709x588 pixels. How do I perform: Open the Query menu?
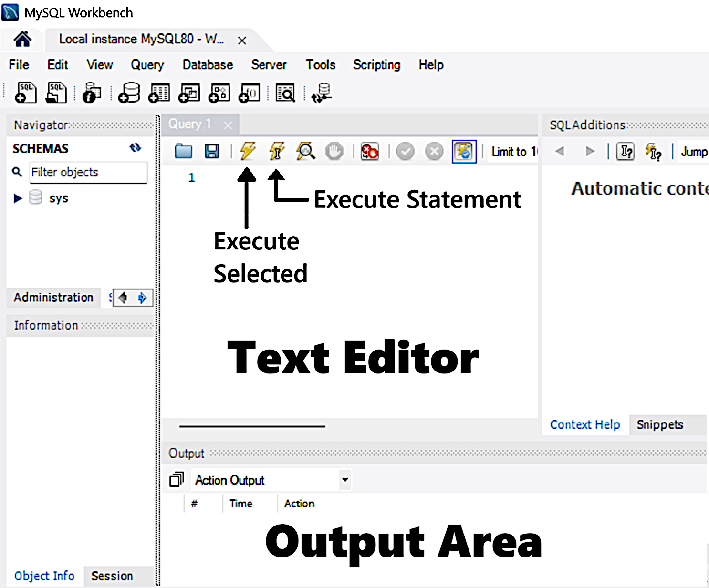(x=147, y=64)
